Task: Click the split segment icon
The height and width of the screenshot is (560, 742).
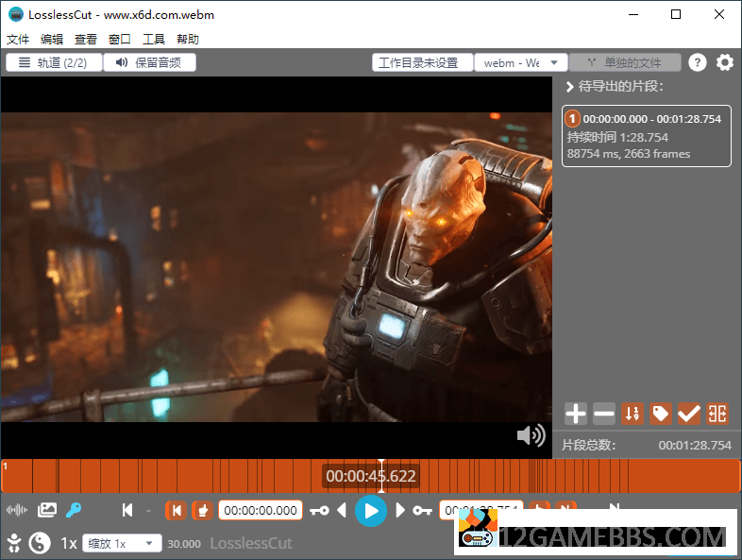Action: [717, 413]
